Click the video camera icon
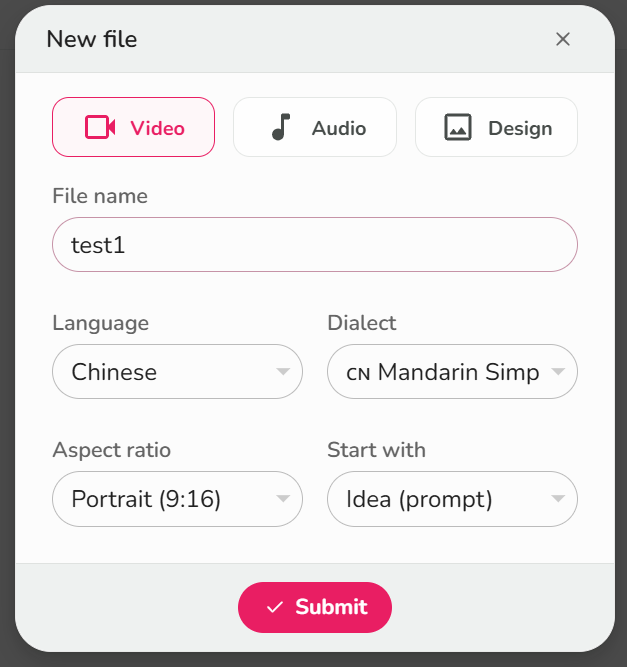 point(100,127)
